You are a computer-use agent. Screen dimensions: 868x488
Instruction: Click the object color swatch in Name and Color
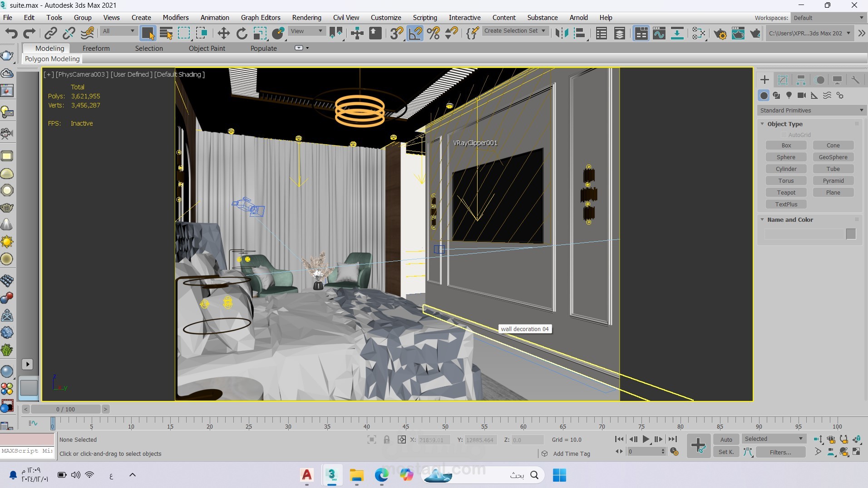click(851, 234)
